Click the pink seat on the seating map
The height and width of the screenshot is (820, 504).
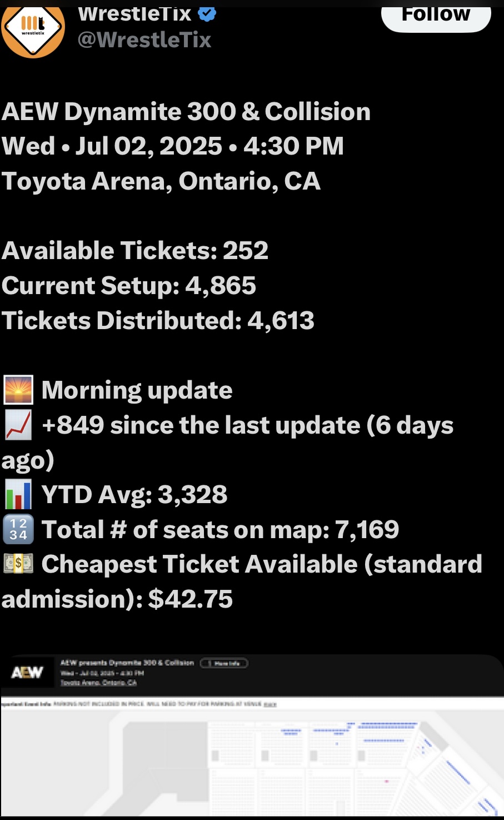point(386,781)
